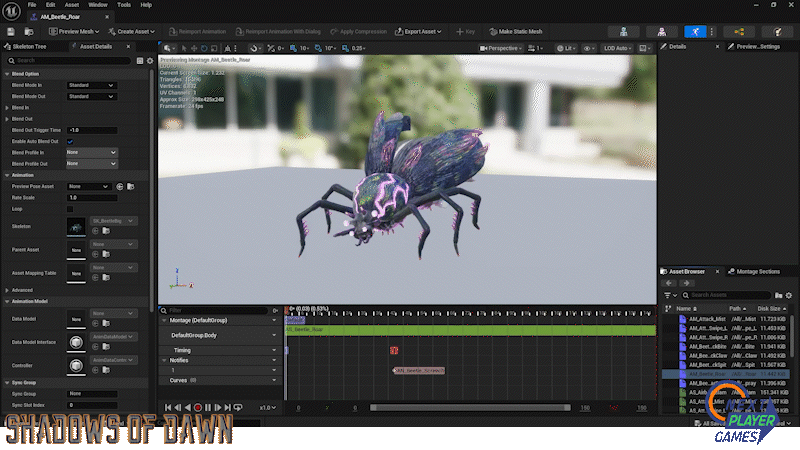Screen dimensions: 800x450
Task: Open Asset Browser settings gear
Action: (x=789, y=295)
